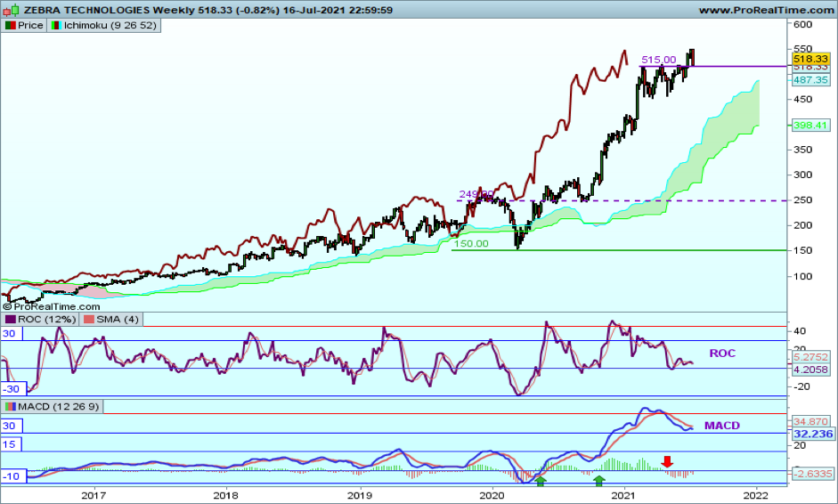Click the 2021 time axis label
Screen dimensions: 838x504
pos(624,495)
